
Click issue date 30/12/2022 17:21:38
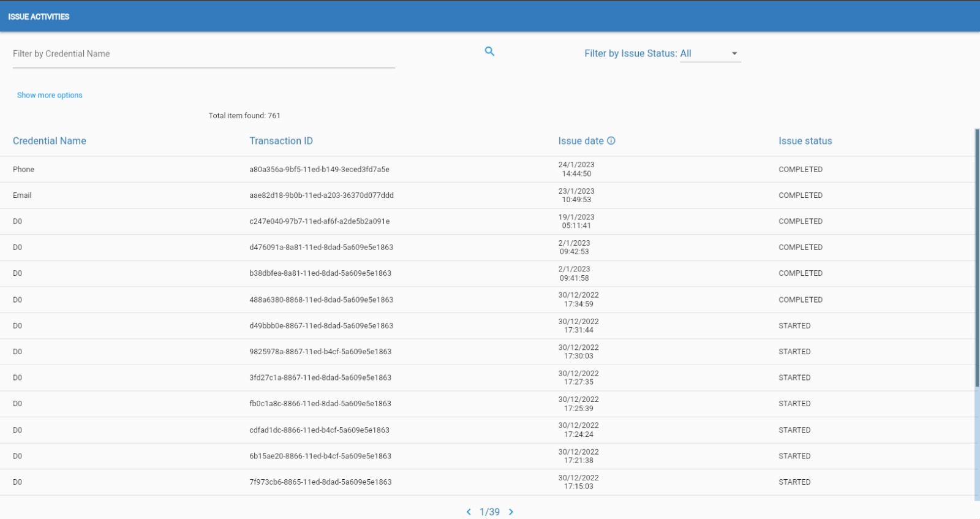click(578, 456)
